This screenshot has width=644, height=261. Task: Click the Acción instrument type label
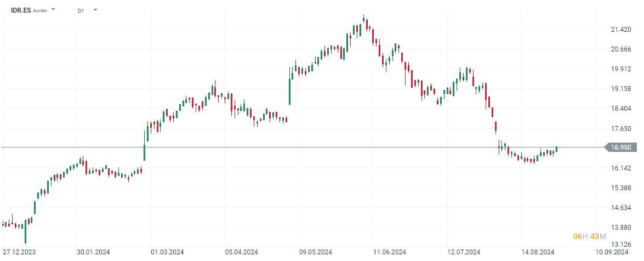pos(41,11)
